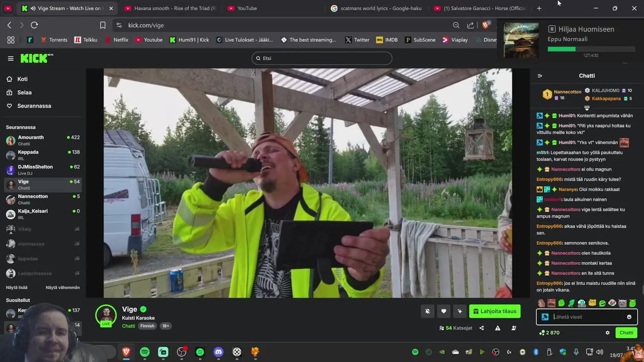This screenshot has height=362, width=644.
Task: Click the Finnish language tag
Action: click(147, 326)
